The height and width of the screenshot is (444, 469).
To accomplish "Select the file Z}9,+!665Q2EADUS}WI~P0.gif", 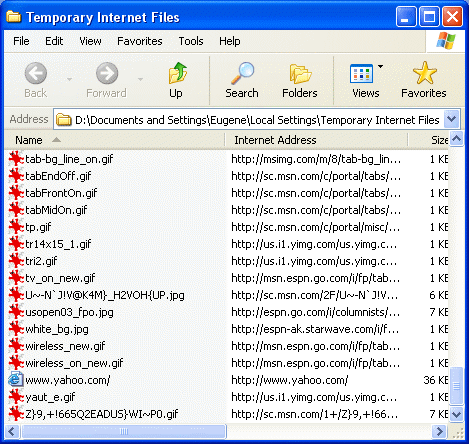I will click(x=102, y=414).
